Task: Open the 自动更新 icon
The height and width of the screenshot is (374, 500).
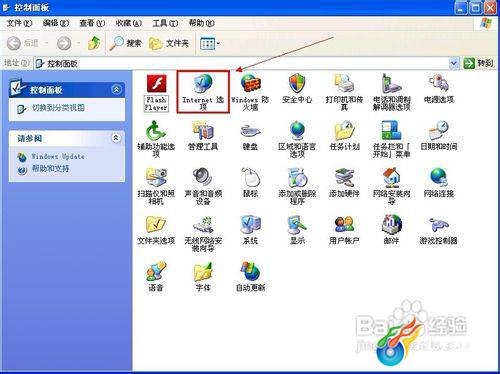Action: coord(250,277)
